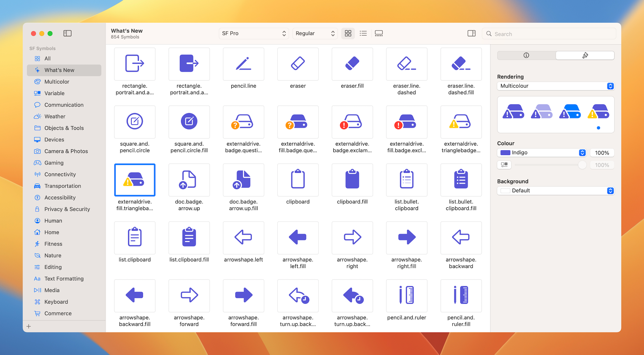
Task: Go to Privacy & Security category
Action: tap(67, 209)
